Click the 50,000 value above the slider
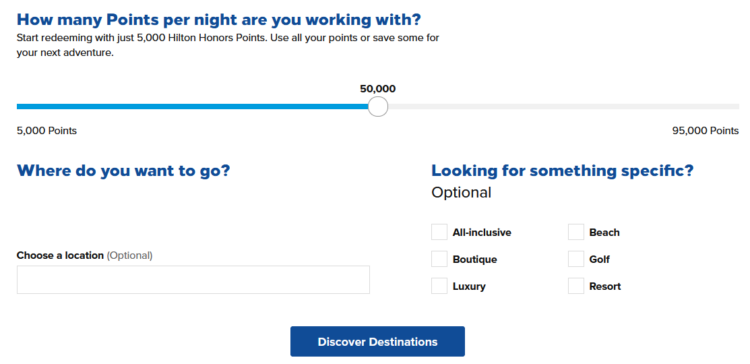750x364 pixels. (x=378, y=89)
